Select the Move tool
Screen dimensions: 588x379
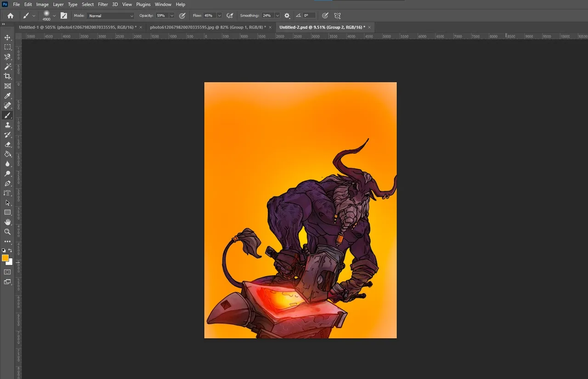click(7, 38)
